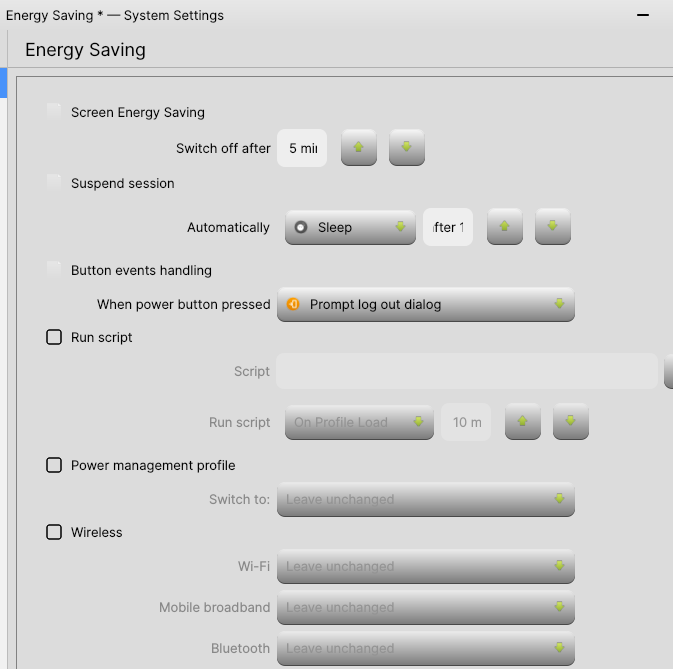Enable Screen Energy Saving checkbox
This screenshot has height=669, width=673.
[x=54, y=112]
